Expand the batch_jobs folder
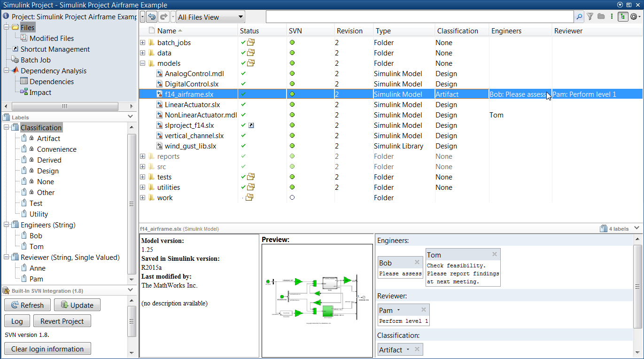Screen dimensions: 644x359 click(x=143, y=42)
